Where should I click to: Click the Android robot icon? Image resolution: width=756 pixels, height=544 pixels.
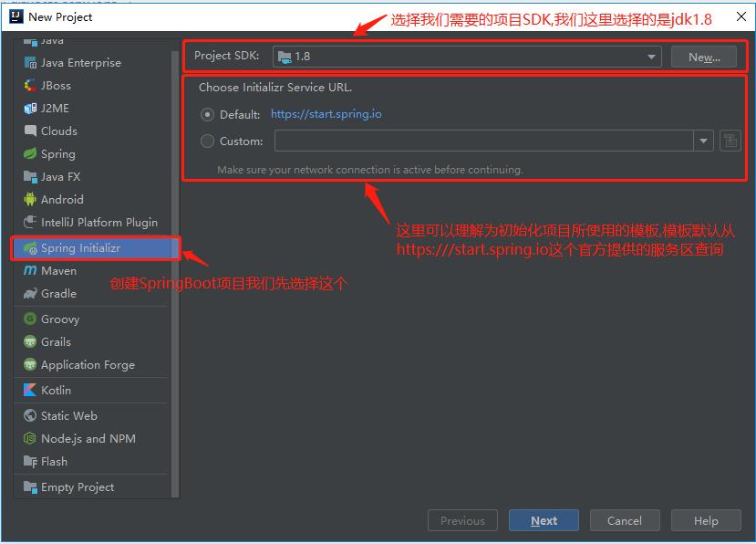(30, 199)
